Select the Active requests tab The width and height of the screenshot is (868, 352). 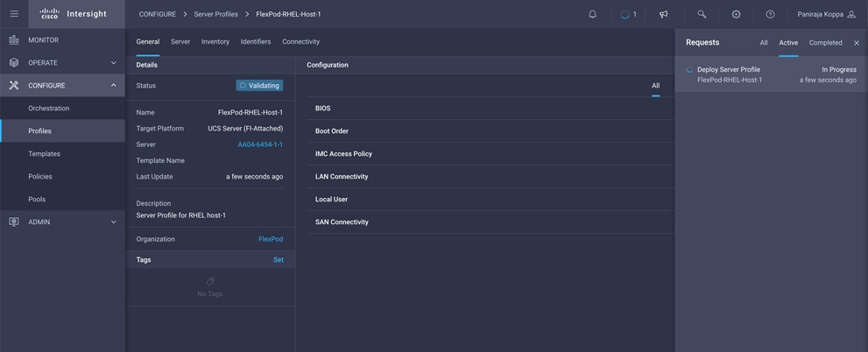pyautogui.click(x=788, y=43)
